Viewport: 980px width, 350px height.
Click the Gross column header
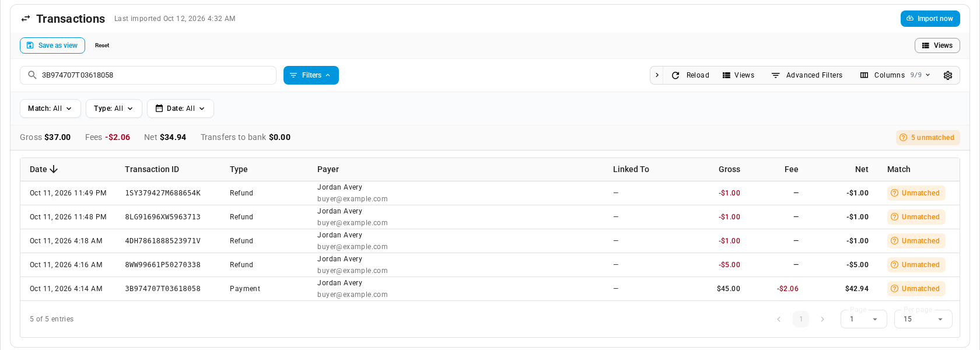point(729,169)
